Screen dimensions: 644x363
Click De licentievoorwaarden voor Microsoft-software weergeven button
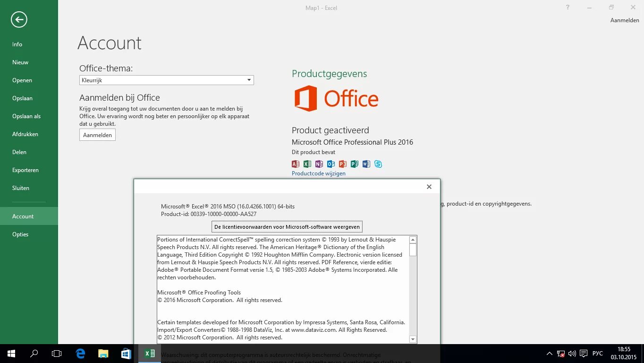[x=287, y=227]
